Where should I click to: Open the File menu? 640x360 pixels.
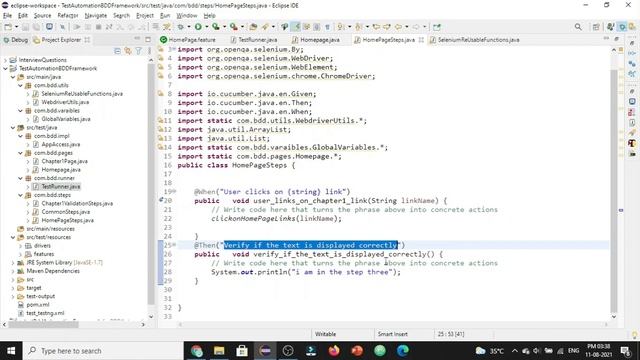(x=7, y=16)
